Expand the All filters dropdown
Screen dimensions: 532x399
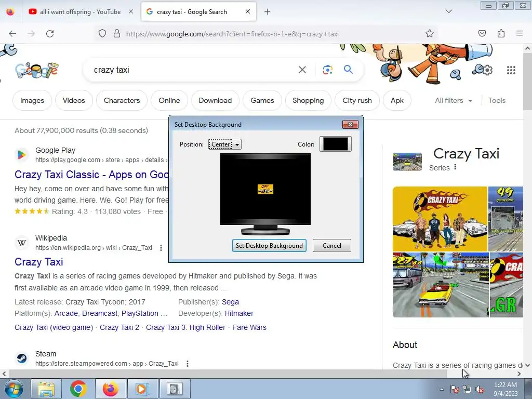coord(454,100)
